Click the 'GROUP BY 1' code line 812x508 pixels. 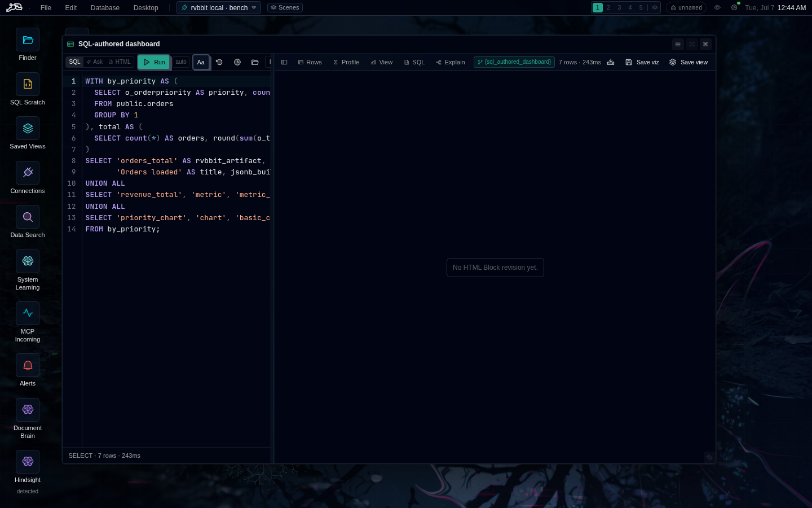click(116, 115)
